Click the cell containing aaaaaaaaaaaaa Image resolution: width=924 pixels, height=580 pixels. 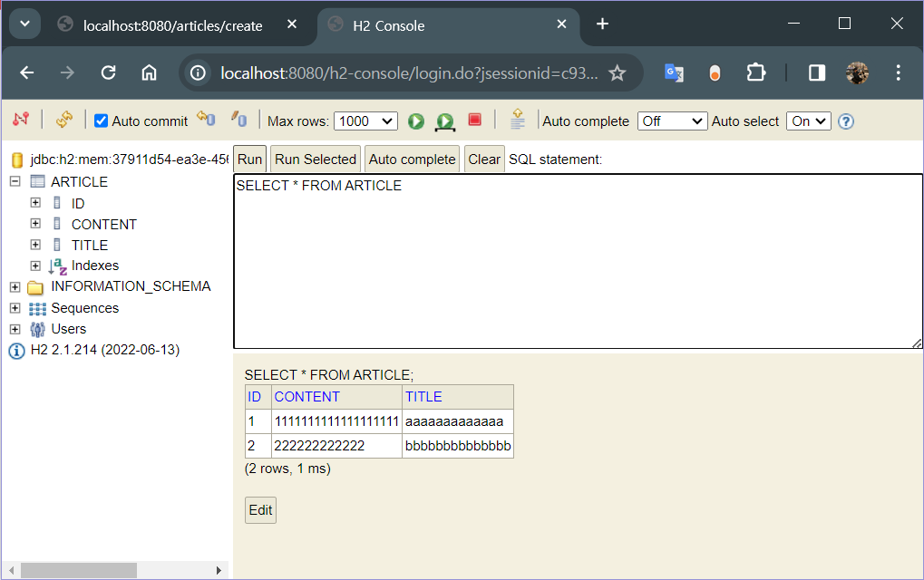click(x=458, y=421)
